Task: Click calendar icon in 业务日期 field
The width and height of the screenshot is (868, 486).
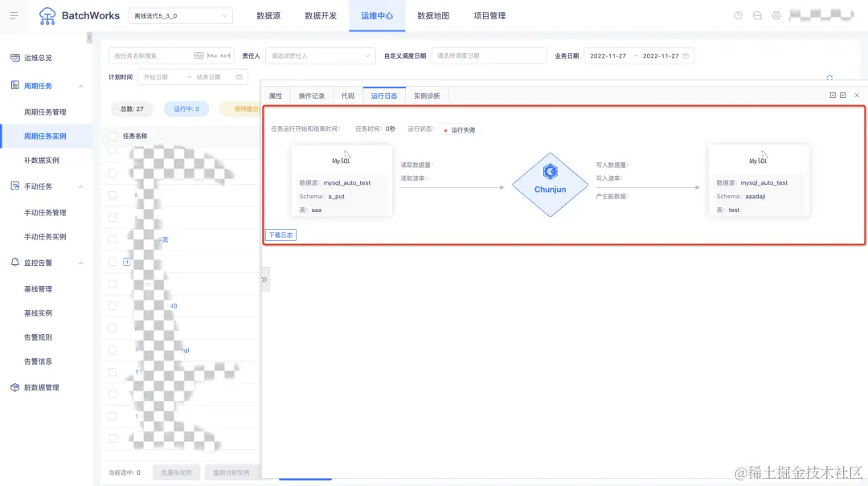Action: coord(686,56)
